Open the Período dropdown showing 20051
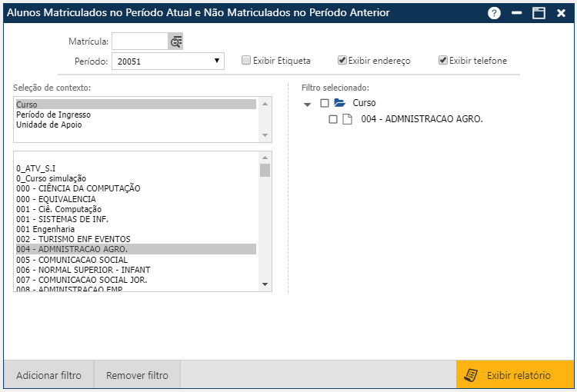Screen dimensions: 577x392 click(168, 61)
